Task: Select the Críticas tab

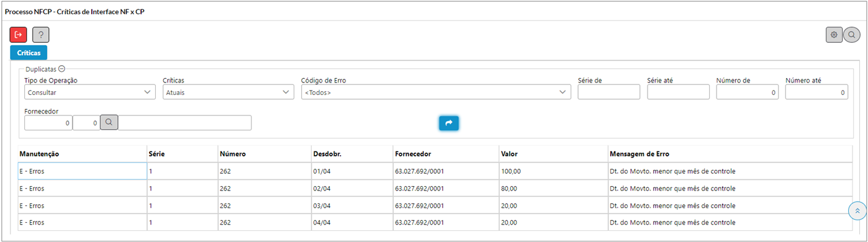Action: 29,53
